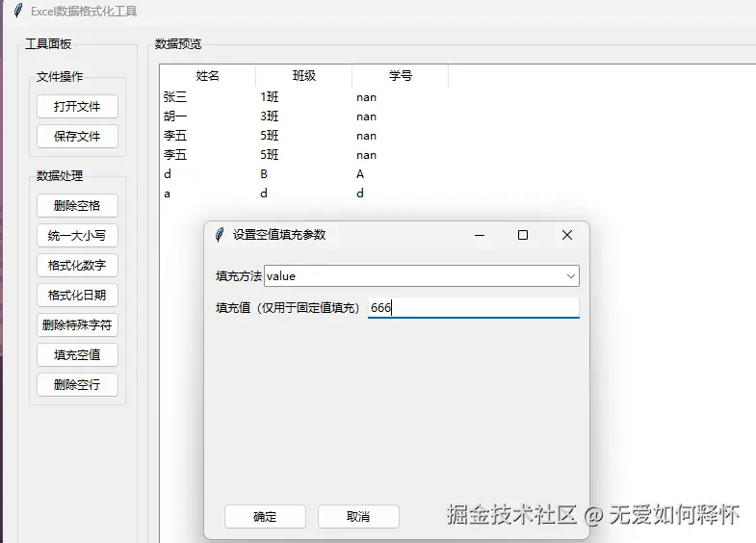Click the cell a in the 姓名 column
Viewport: 756px width, 543px height.
coord(167,194)
